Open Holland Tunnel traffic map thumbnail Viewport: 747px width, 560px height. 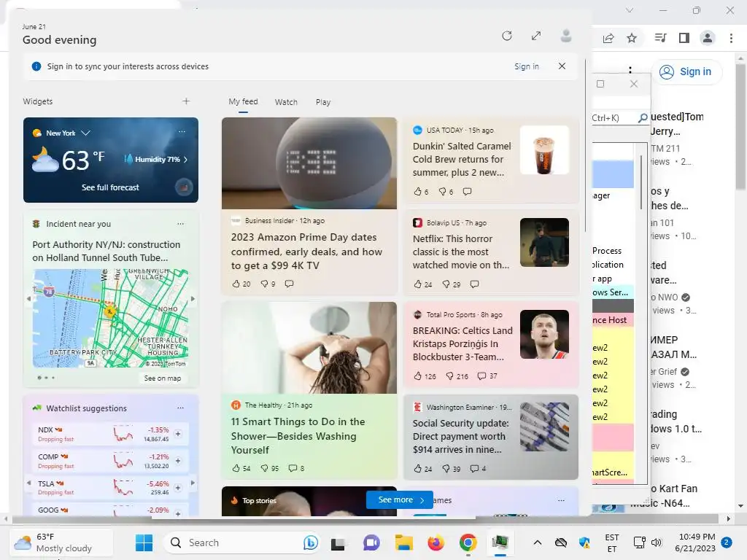110,318
